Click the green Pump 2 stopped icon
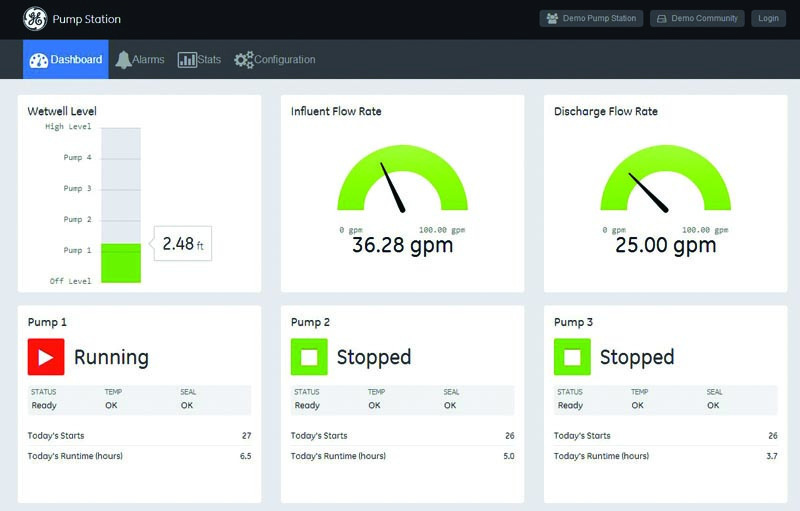800x511 pixels. click(309, 357)
